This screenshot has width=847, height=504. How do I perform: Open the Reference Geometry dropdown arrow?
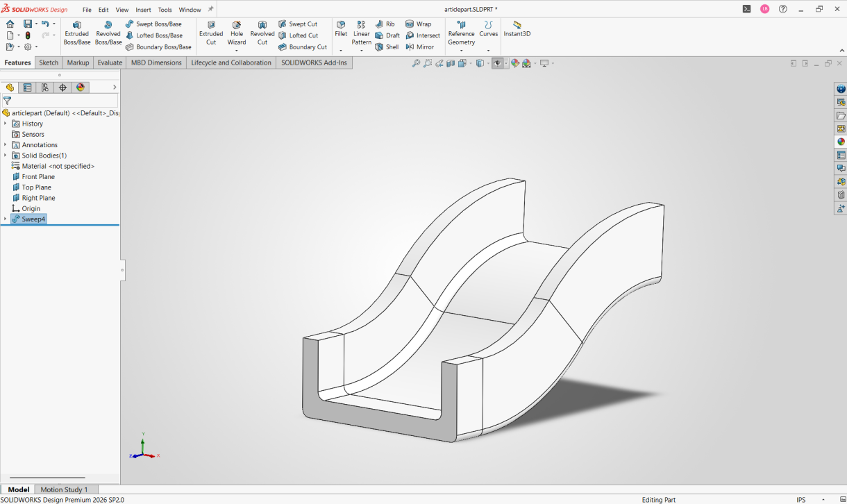(x=461, y=50)
